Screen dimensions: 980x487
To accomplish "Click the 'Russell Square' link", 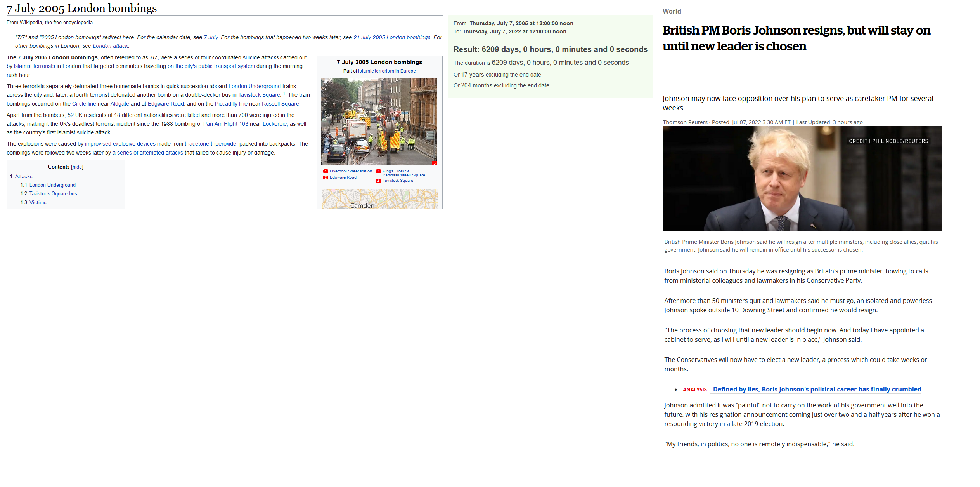I will pos(280,104).
